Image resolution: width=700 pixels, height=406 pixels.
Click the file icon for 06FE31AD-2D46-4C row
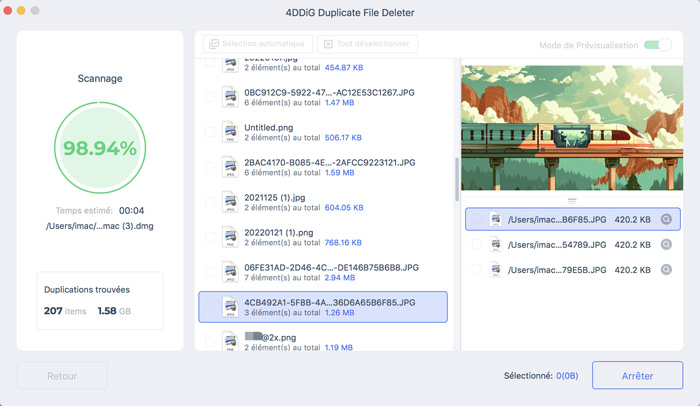pos(230,272)
